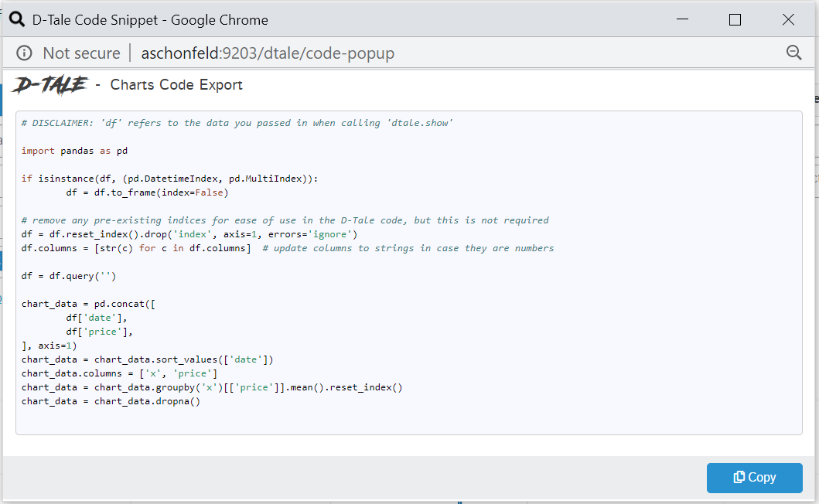The width and height of the screenshot is (819, 504).
Task: Click the D-Tale logo
Action: (x=50, y=84)
